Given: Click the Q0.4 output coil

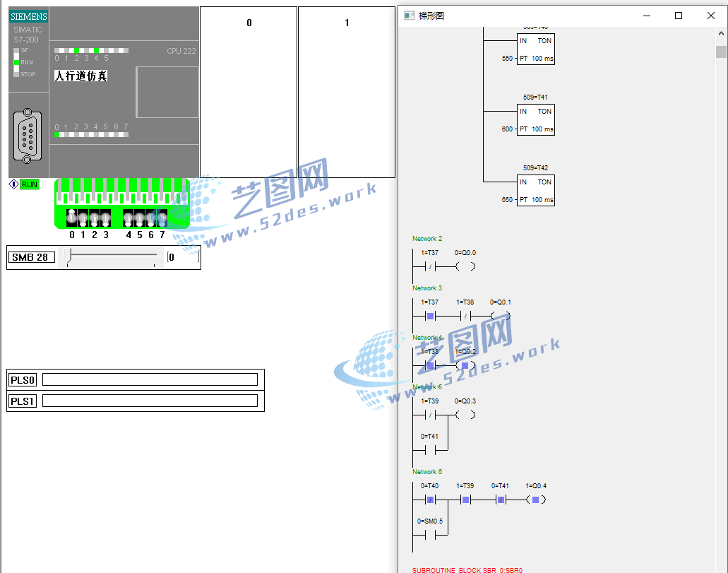Looking at the screenshot, I should pos(536,500).
